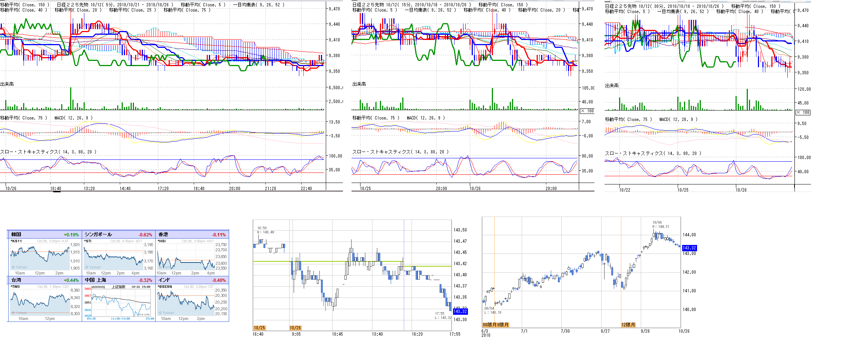Click the × 100 box on 30-minute chart
The height and width of the screenshot is (348, 868).
pos(803,112)
